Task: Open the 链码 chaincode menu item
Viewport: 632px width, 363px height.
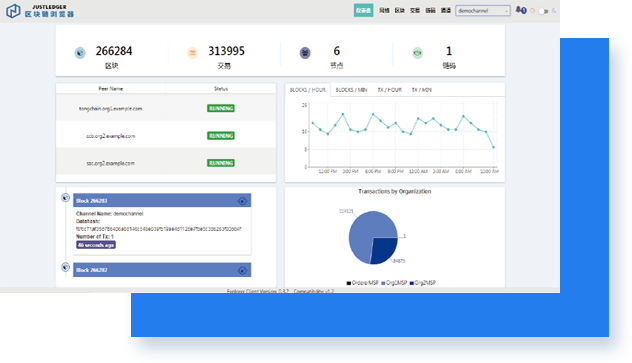Action: click(x=430, y=10)
